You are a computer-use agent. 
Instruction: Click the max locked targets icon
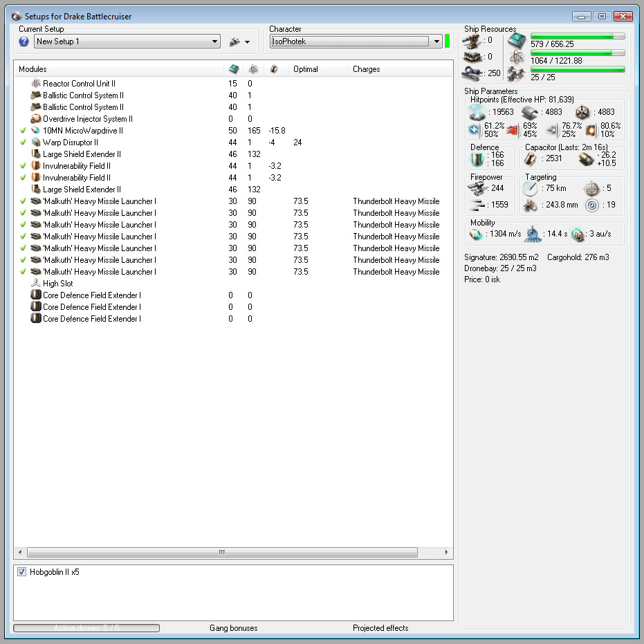[x=591, y=189]
